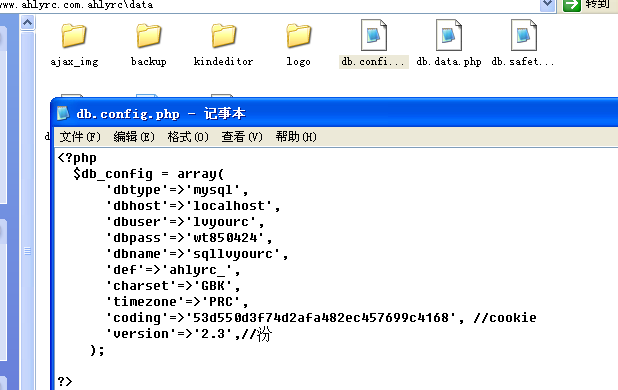The image size is (618, 390).
Task: Click the <?php opening tag
Action: pyautogui.click(x=77, y=158)
